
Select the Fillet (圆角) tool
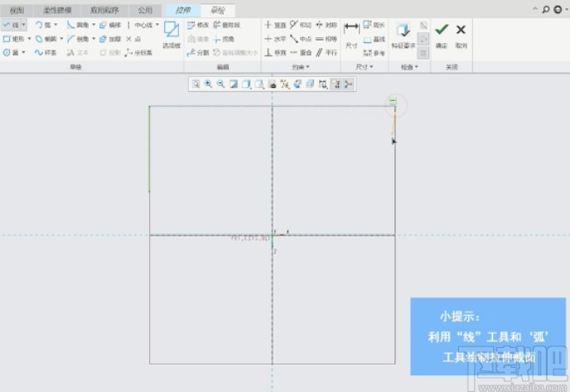(78, 25)
